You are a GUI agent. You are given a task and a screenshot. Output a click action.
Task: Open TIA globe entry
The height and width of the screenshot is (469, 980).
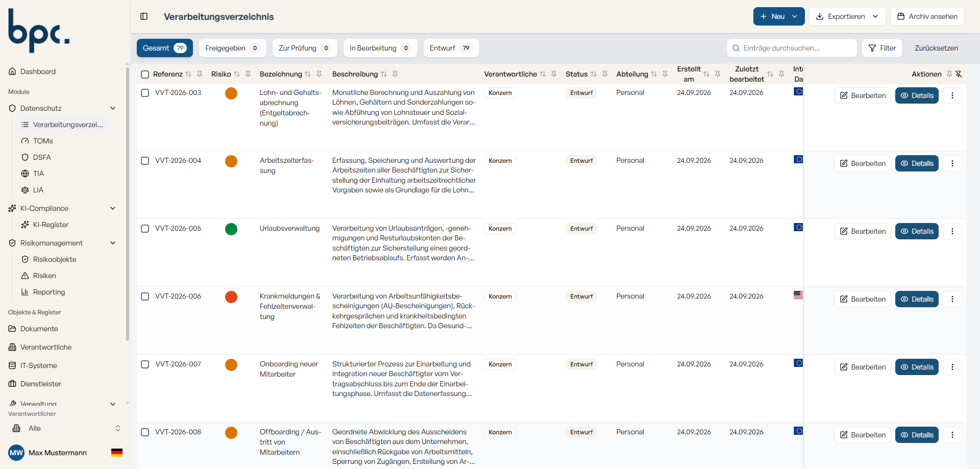coord(38,174)
